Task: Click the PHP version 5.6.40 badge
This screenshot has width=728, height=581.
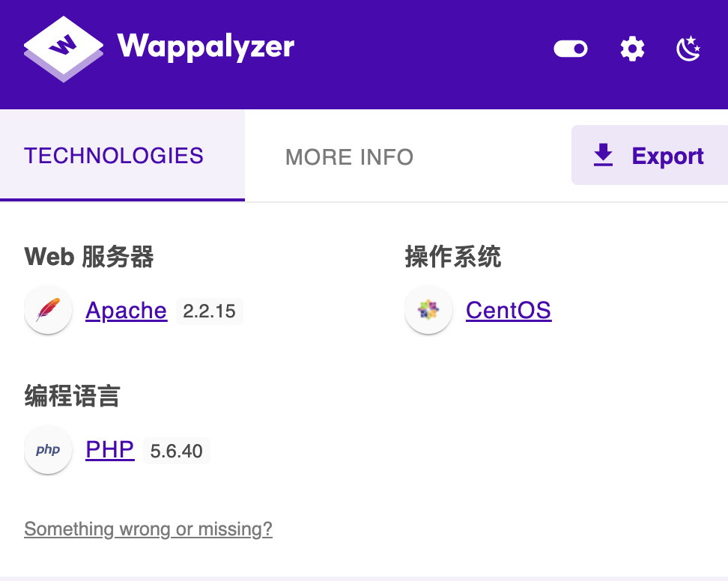Action: 177,451
